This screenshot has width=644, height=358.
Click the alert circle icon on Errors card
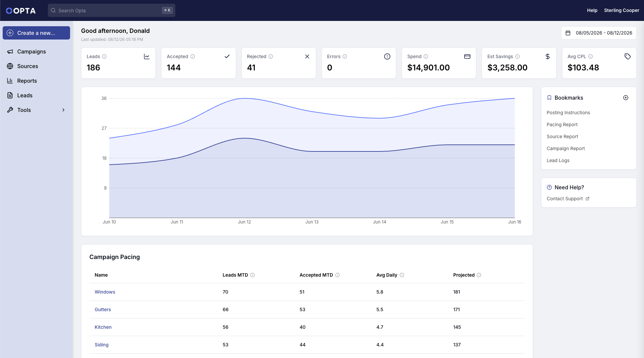click(387, 56)
